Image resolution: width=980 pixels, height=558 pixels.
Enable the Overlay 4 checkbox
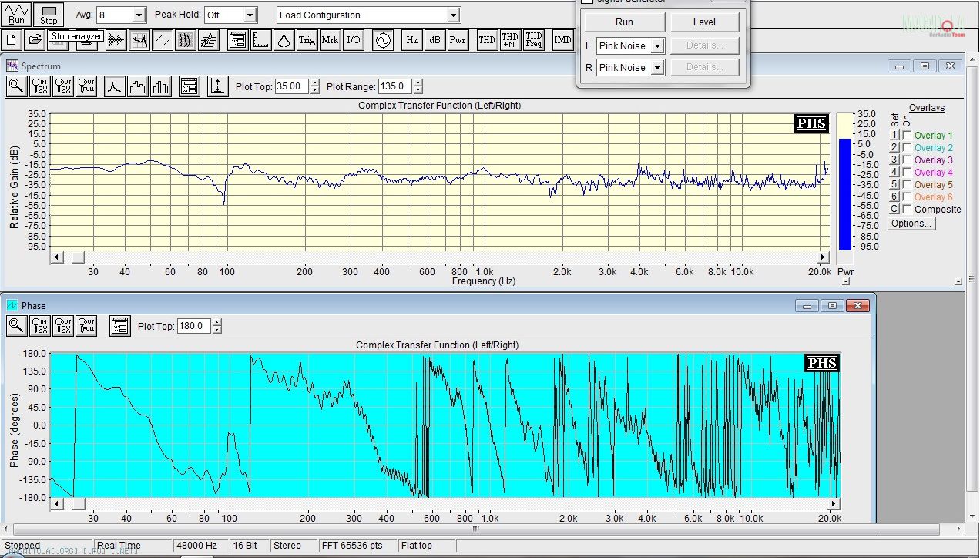pyautogui.click(x=908, y=173)
